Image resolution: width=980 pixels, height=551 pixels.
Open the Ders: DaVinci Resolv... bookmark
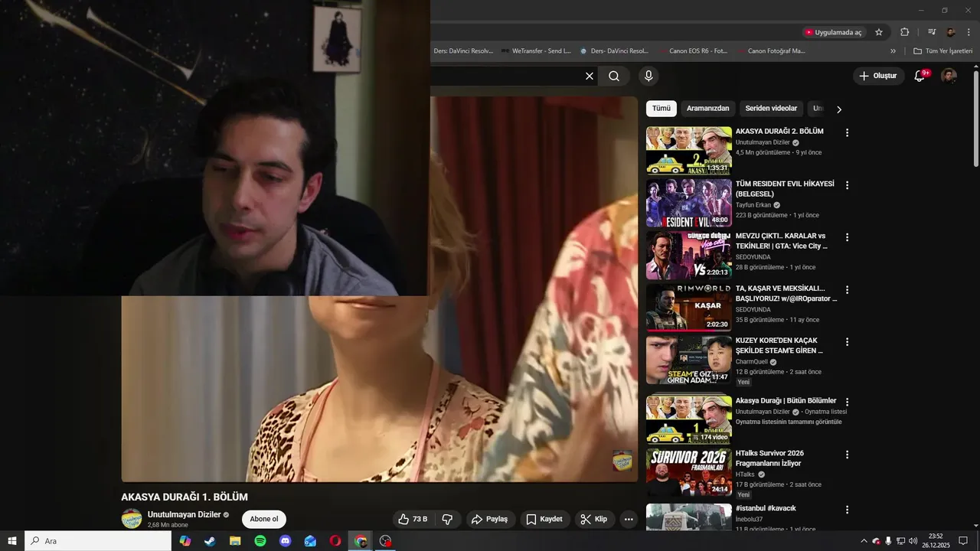[x=462, y=51]
